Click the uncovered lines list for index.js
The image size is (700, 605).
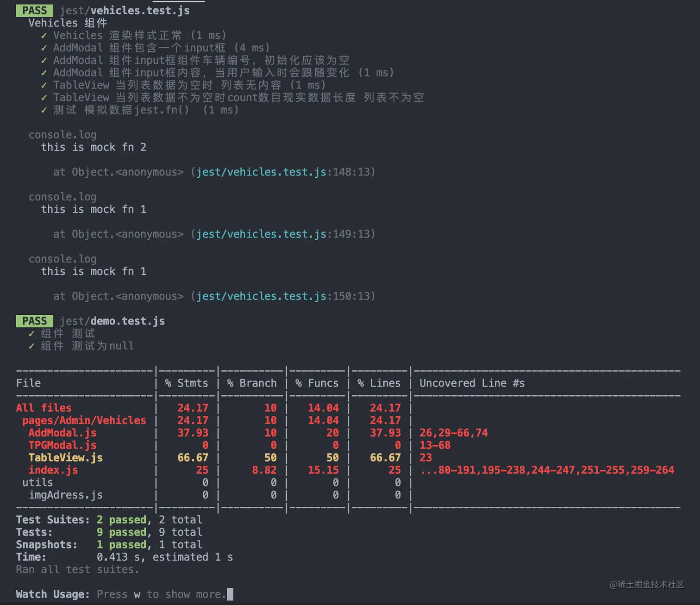click(x=547, y=470)
